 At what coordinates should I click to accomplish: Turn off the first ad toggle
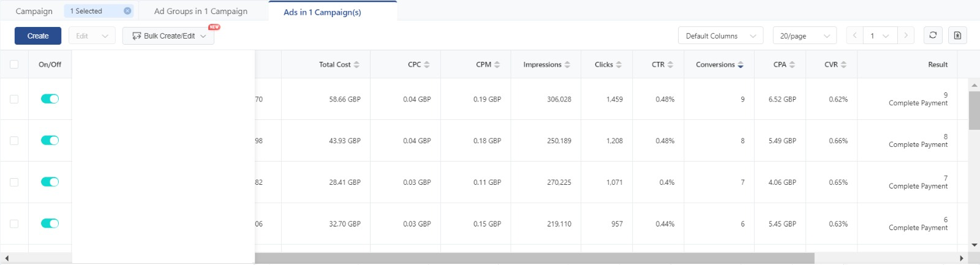pyautogui.click(x=50, y=99)
